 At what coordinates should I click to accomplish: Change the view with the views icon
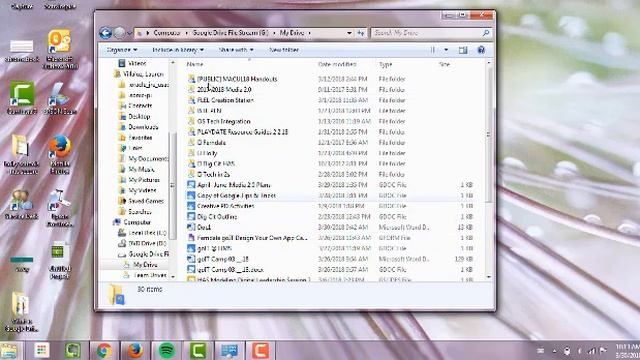(432, 50)
